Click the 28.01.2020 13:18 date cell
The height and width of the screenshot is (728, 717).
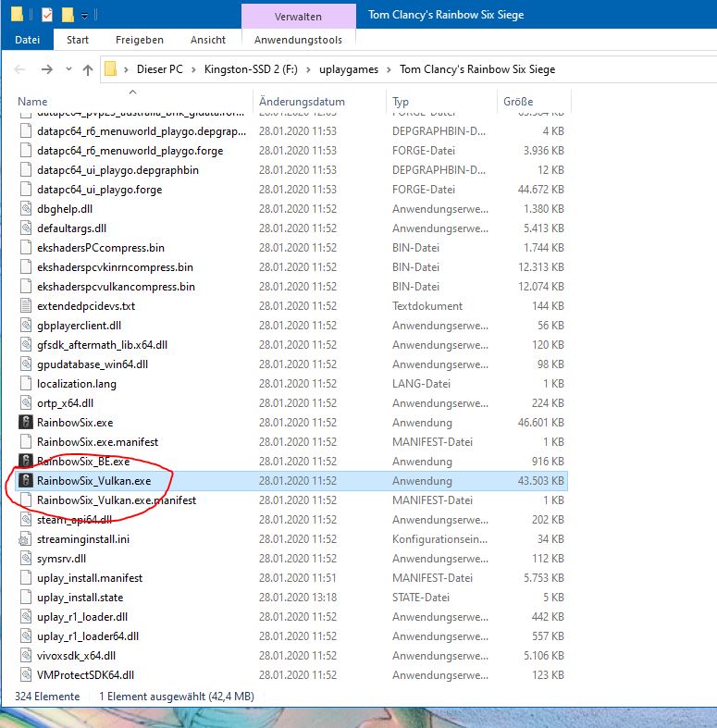click(x=298, y=598)
